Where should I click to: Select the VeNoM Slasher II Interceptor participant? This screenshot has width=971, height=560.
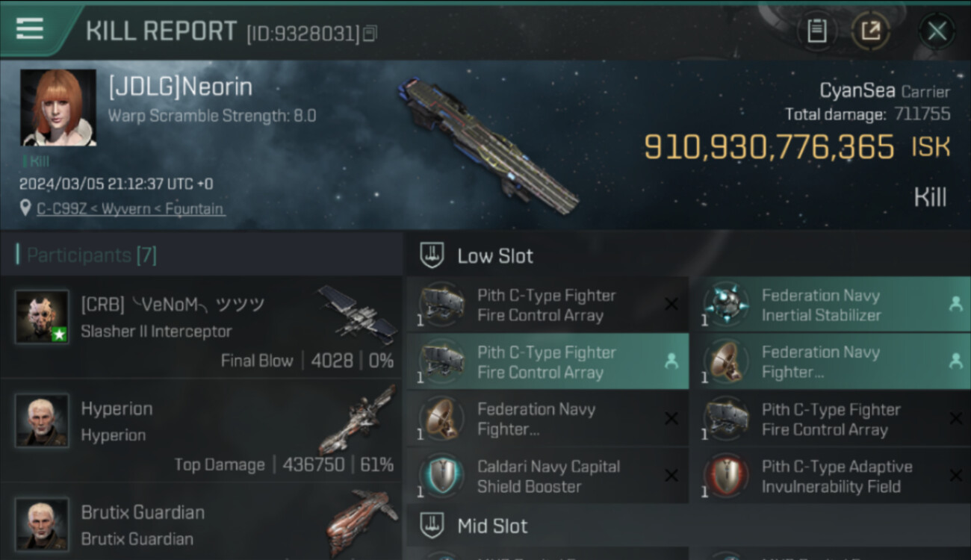click(x=202, y=327)
